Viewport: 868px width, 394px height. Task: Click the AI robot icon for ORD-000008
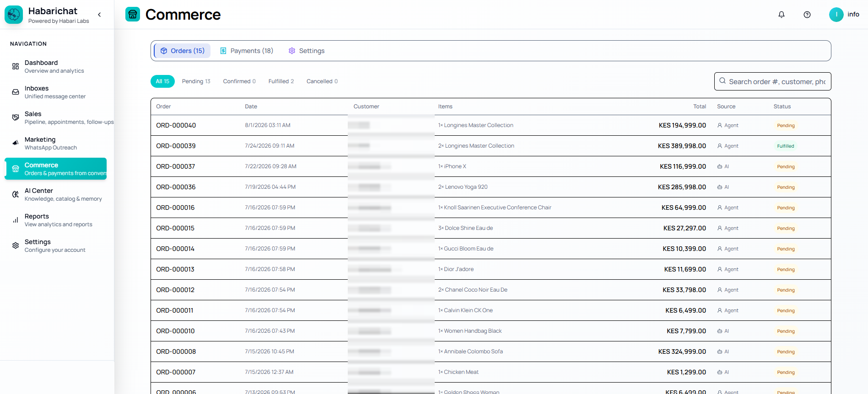pyautogui.click(x=720, y=351)
